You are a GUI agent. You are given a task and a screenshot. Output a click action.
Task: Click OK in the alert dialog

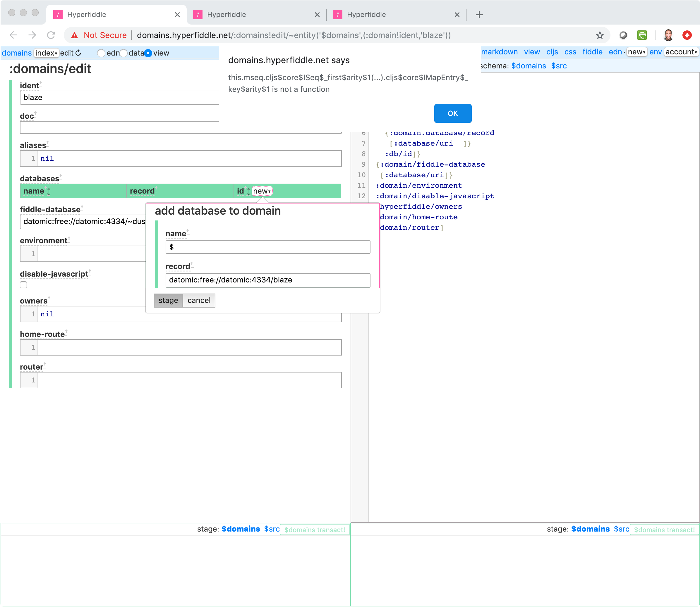[452, 113]
